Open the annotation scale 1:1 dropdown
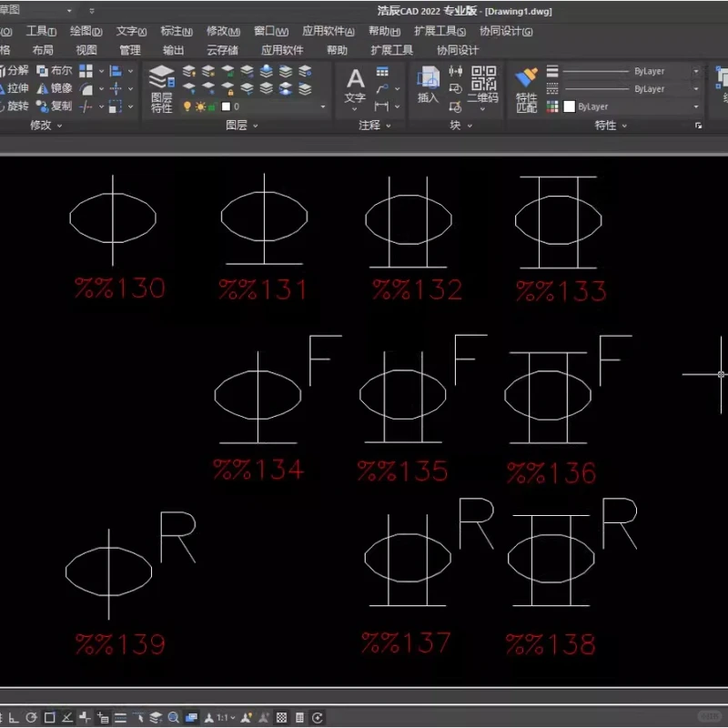The image size is (728, 728). (x=226, y=718)
